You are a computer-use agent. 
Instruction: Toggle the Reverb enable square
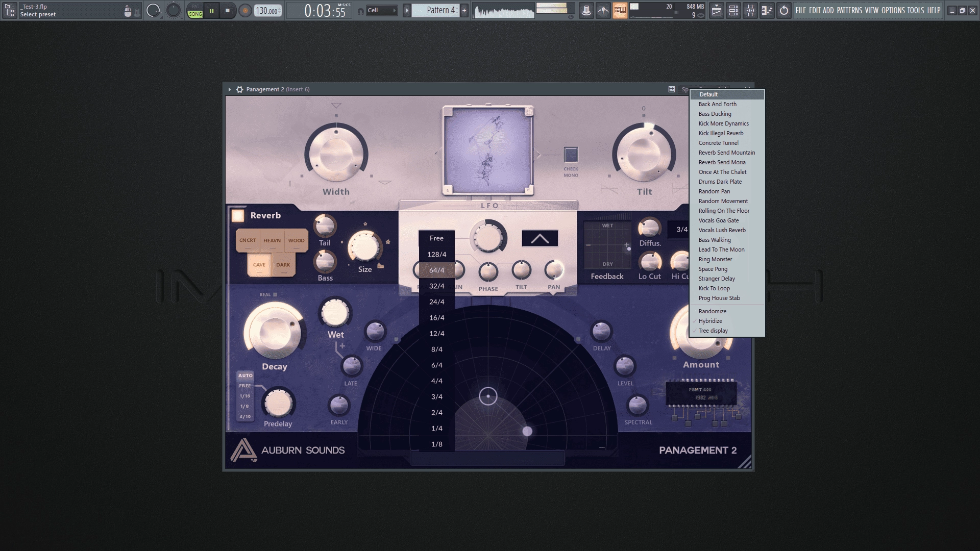tap(238, 215)
